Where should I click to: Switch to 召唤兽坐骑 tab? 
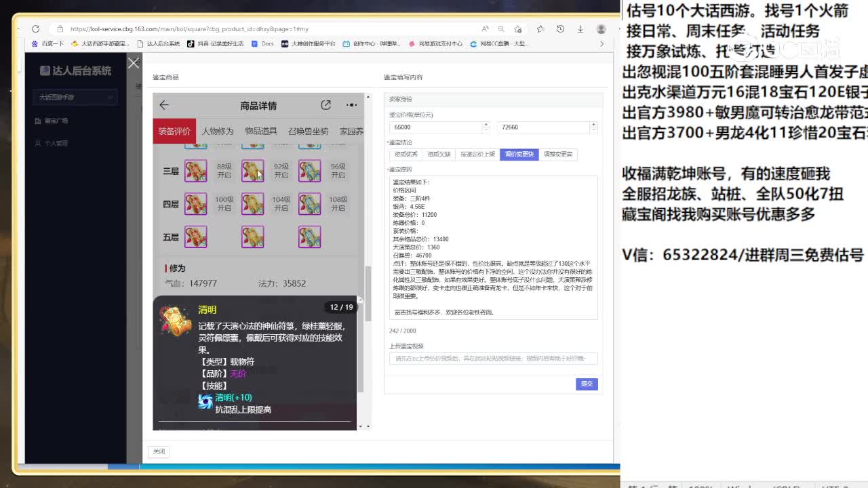(x=308, y=131)
